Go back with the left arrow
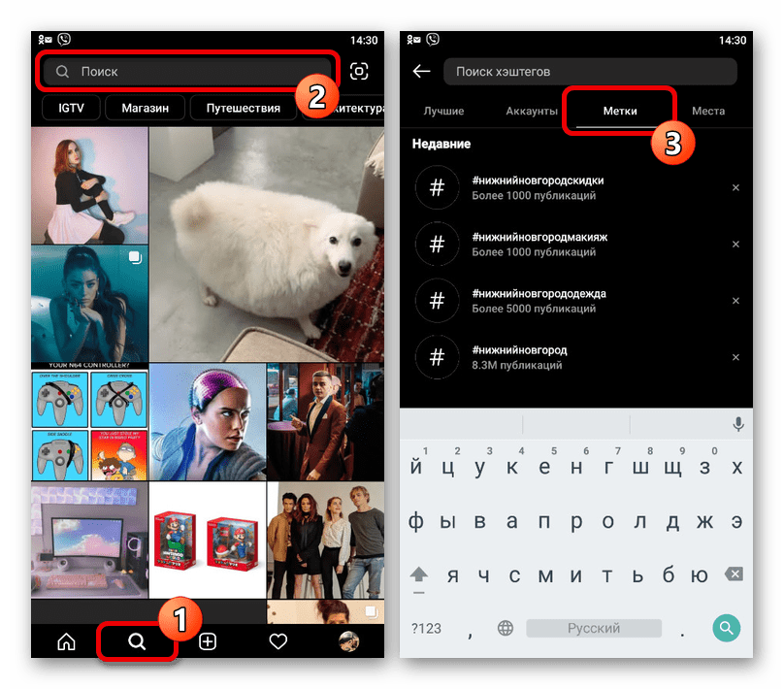 (x=421, y=71)
